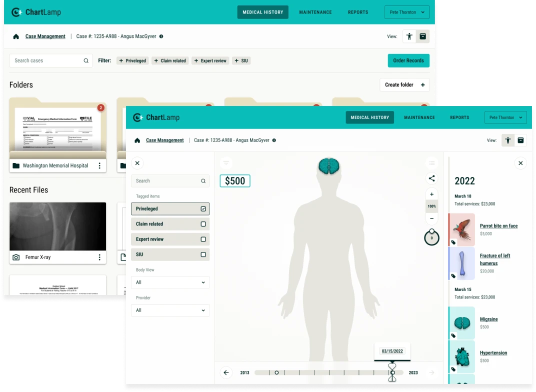Click the share icon beside body diagram
The image size is (536, 392).
click(431, 178)
